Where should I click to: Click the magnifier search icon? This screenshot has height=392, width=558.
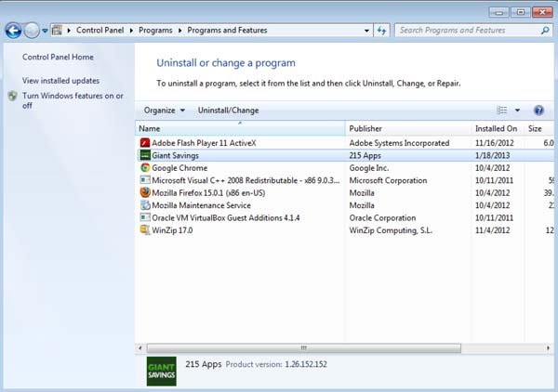tap(545, 31)
